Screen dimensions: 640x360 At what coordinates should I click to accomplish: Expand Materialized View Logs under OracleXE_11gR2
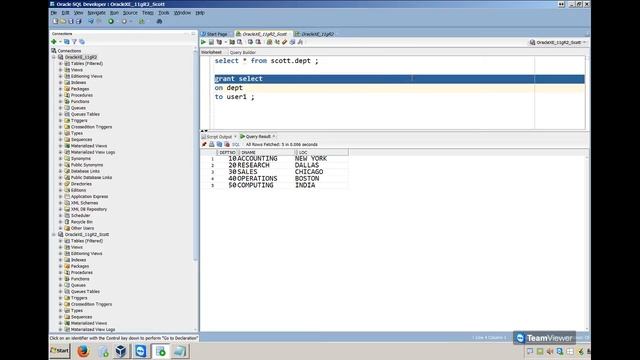(x=60, y=152)
